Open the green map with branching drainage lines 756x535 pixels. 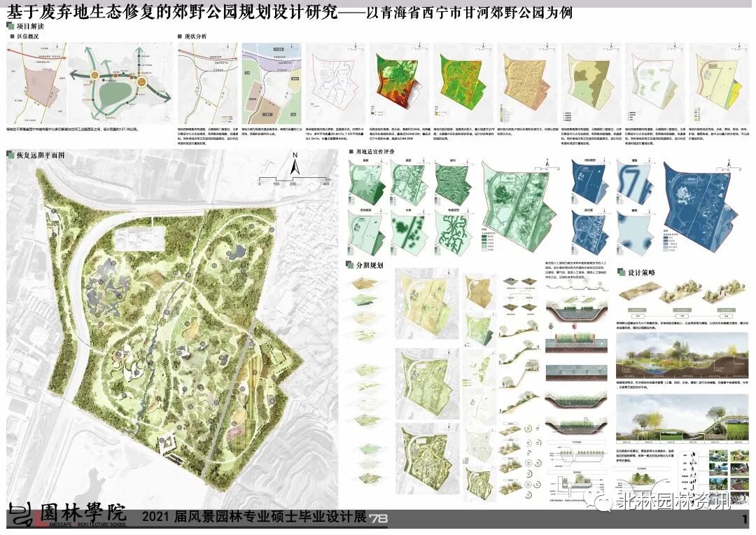click(x=452, y=232)
